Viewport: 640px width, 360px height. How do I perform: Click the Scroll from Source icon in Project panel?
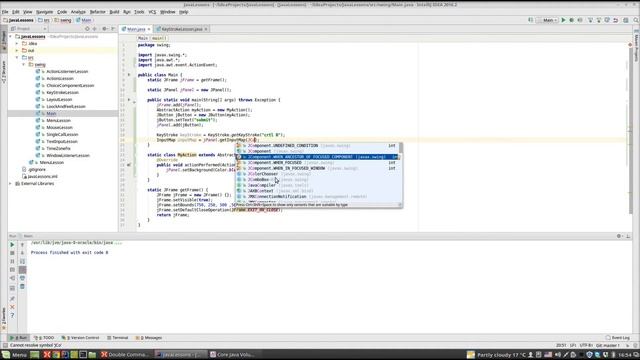pos(87,29)
